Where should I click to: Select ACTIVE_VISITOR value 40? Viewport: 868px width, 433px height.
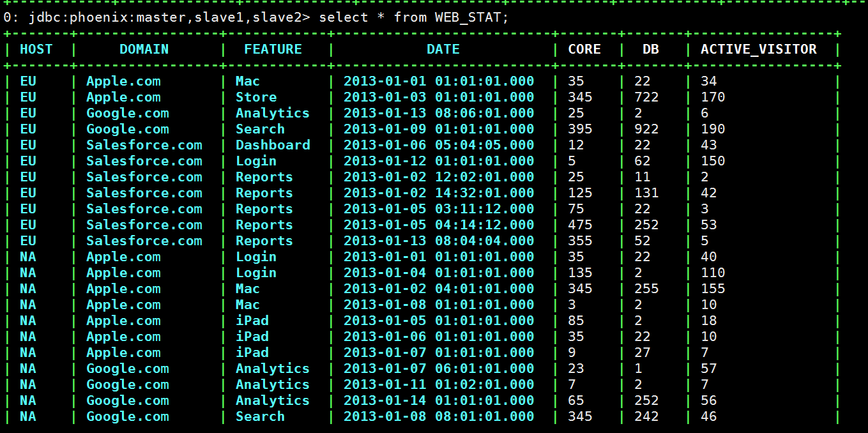tap(709, 257)
